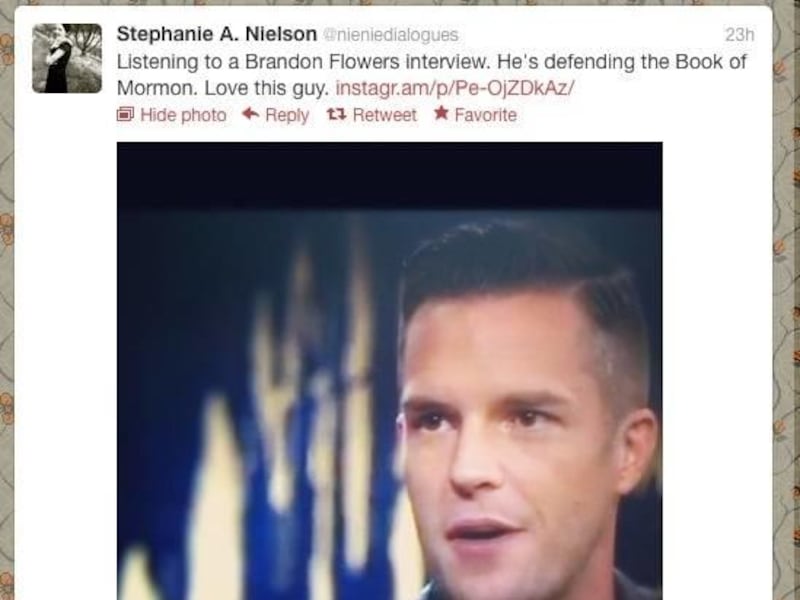Visit the @nieniedialogues handle

click(391, 35)
